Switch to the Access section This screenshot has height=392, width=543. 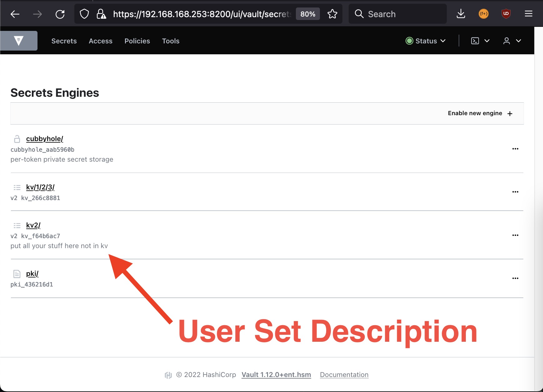click(101, 41)
